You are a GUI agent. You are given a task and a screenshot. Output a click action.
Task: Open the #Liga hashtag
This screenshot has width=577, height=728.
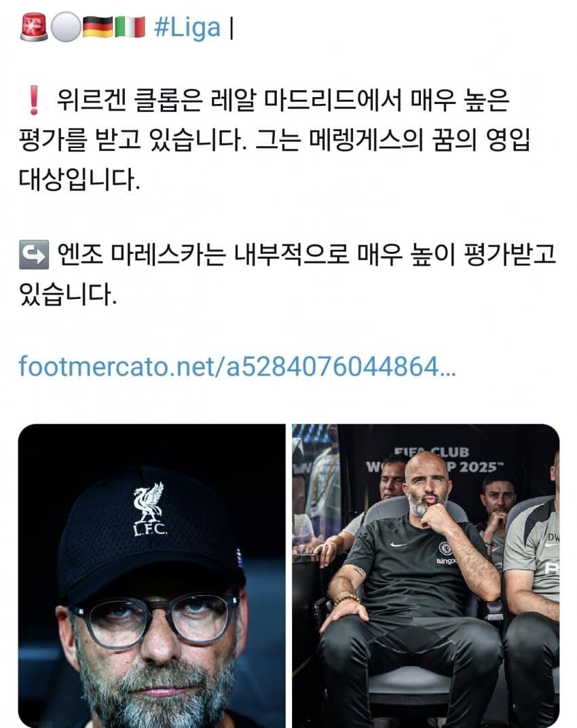pos(187,28)
